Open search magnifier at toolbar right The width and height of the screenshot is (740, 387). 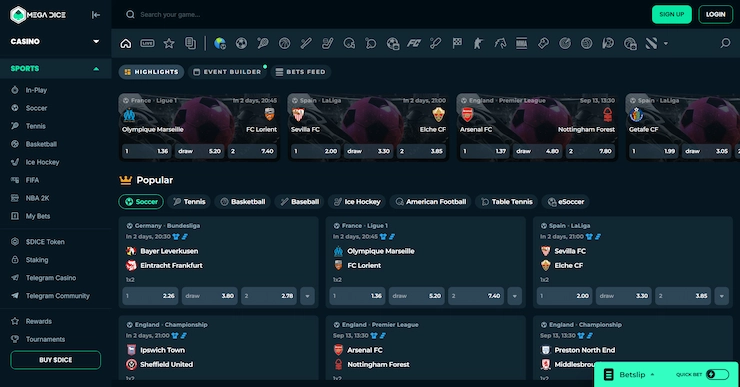pos(725,43)
